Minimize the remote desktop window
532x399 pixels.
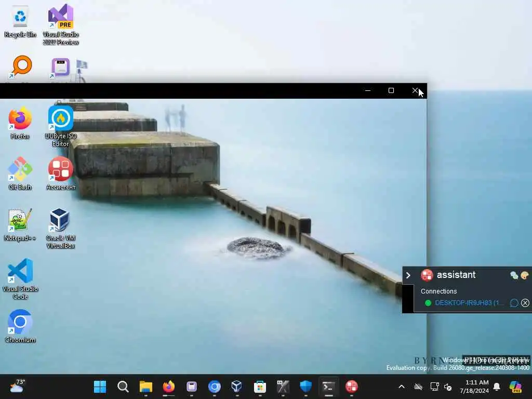pos(367,90)
